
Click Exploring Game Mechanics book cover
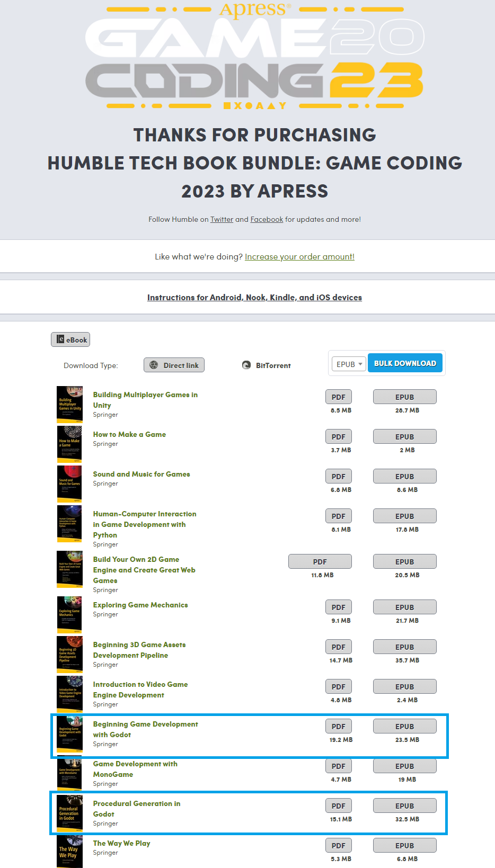point(69,615)
